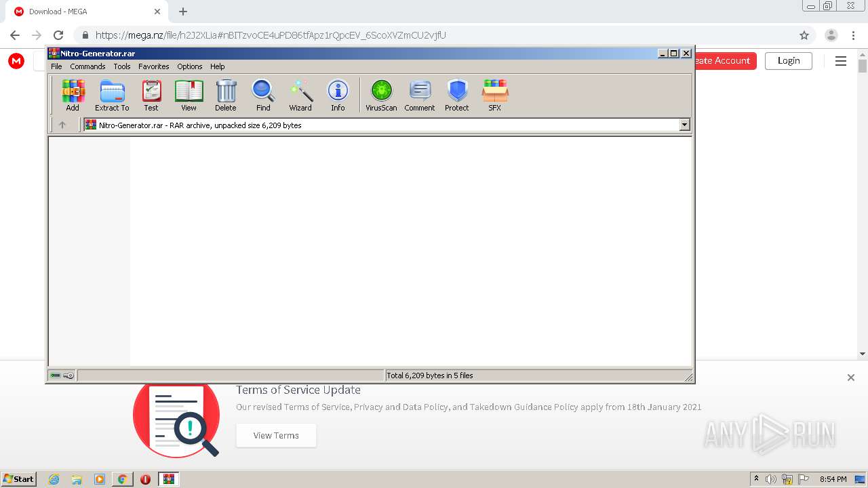Click the Delete trash bin icon
The height and width of the screenshot is (488, 868).
click(226, 95)
